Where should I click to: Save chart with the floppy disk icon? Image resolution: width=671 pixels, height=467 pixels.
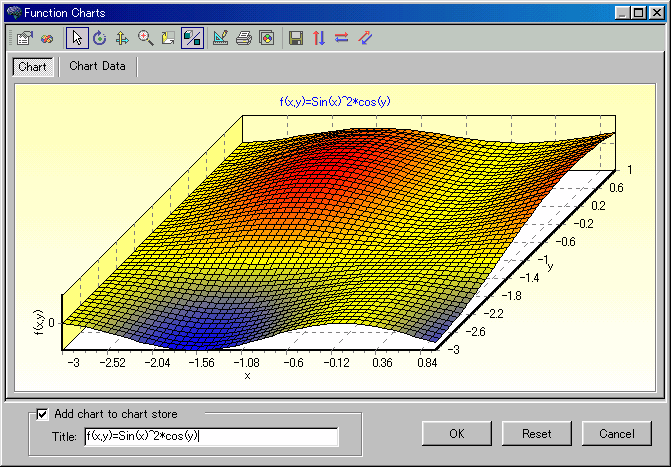pos(296,39)
